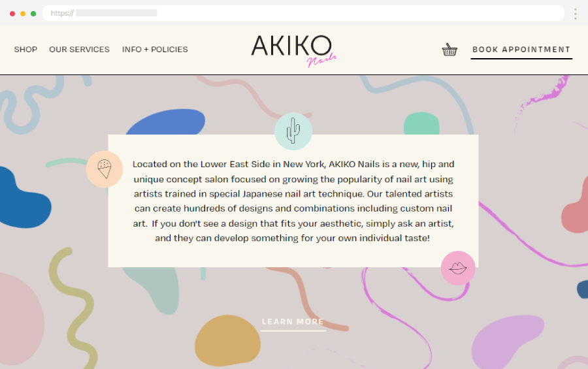588x369 pixels.
Task: Click the ice cream cone icon
Action: click(x=105, y=169)
